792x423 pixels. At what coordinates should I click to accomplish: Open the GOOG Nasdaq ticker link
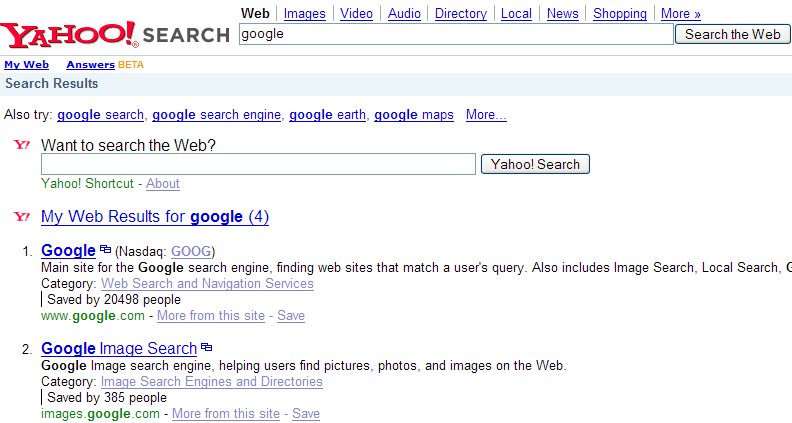pos(191,251)
